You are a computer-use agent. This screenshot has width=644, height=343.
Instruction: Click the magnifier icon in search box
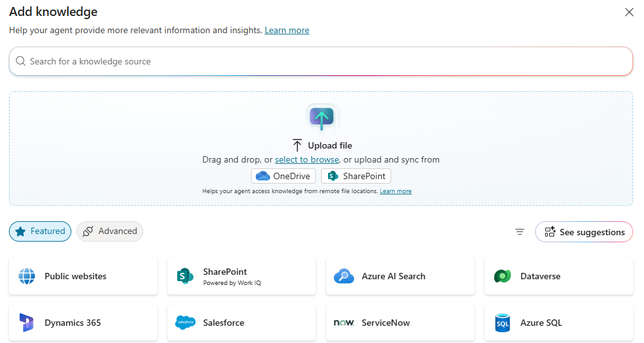[20, 61]
